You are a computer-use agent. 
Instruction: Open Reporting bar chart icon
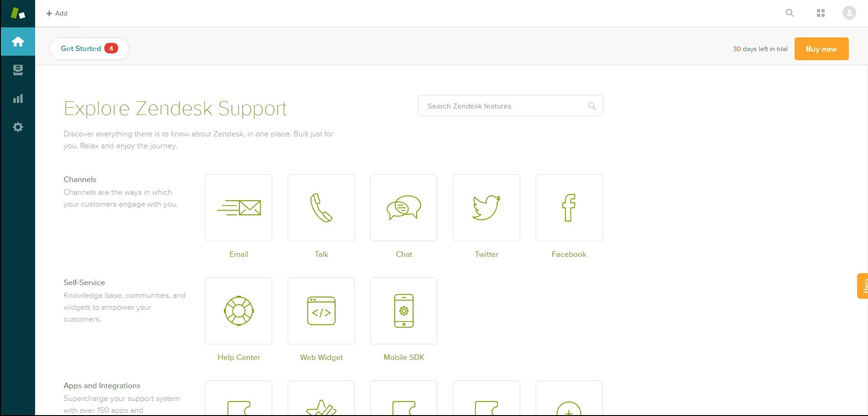[x=18, y=99]
